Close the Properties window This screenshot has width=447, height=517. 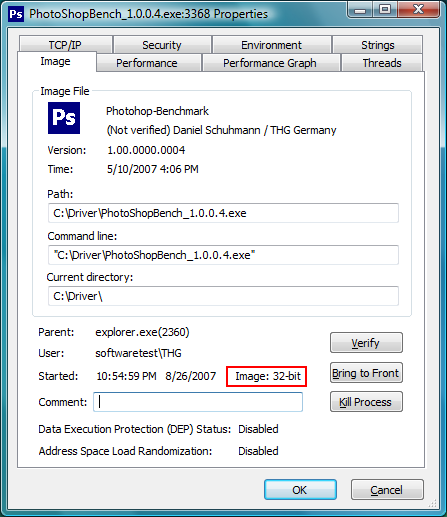pyautogui.click(x=418, y=10)
